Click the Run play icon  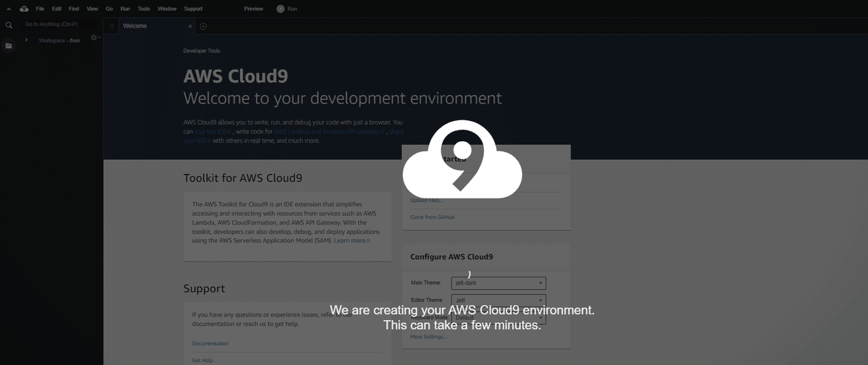(x=281, y=9)
